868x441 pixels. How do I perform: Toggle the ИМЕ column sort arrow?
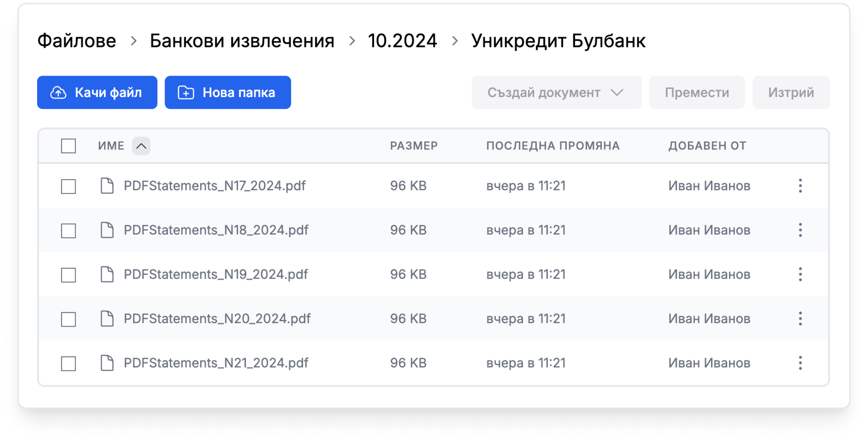coord(141,146)
